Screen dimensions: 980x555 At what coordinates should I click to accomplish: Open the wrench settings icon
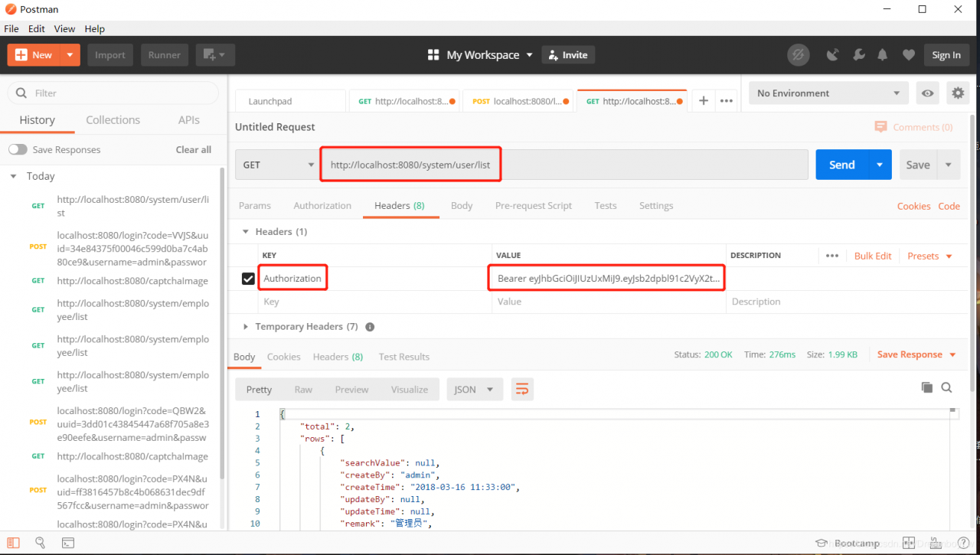[858, 55]
